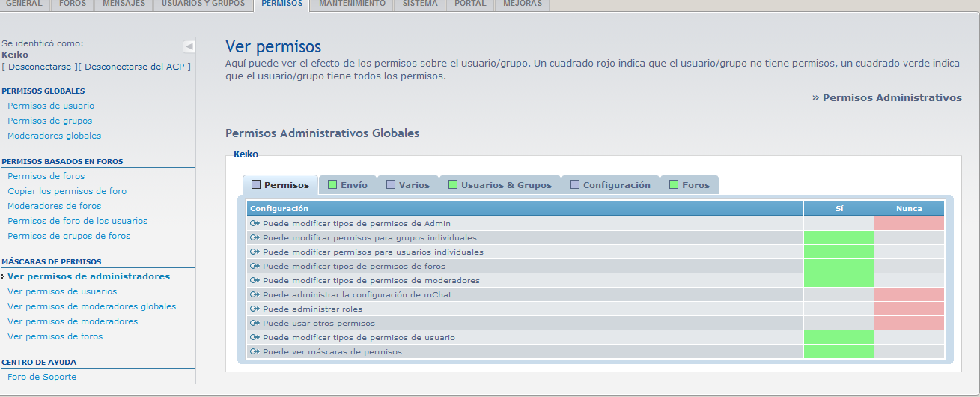Open the PORTAL tab

coord(470,4)
